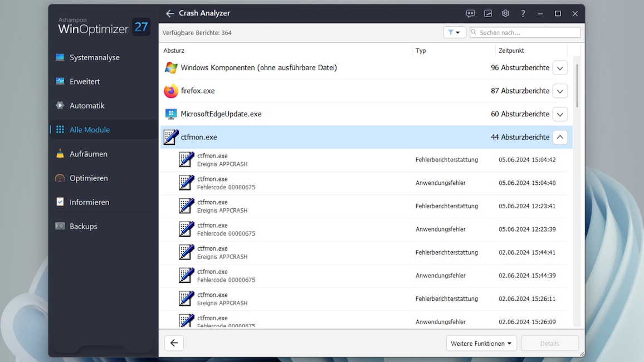
Task: Sort by the Zeitpunkt column header
Action: 511,51
